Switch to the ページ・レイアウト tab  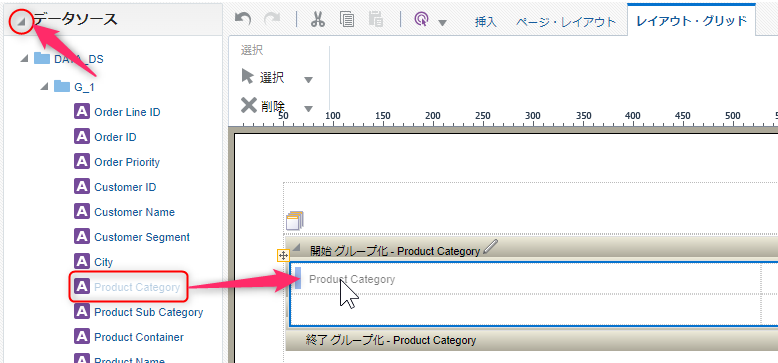point(566,22)
